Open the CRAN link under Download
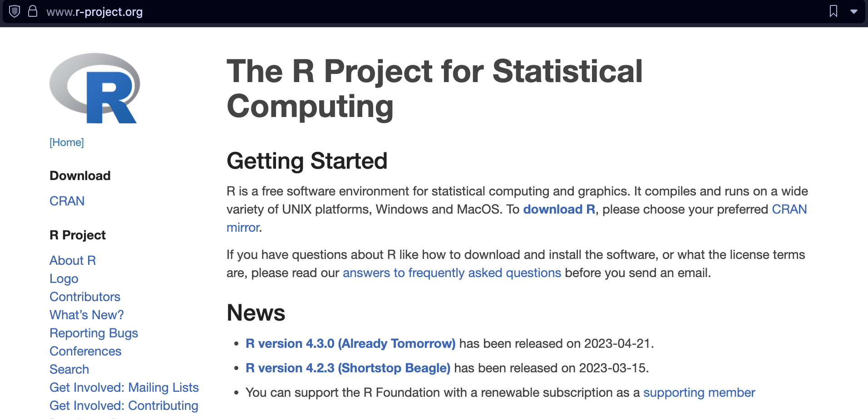This screenshot has height=419, width=868. tap(67, 201)
